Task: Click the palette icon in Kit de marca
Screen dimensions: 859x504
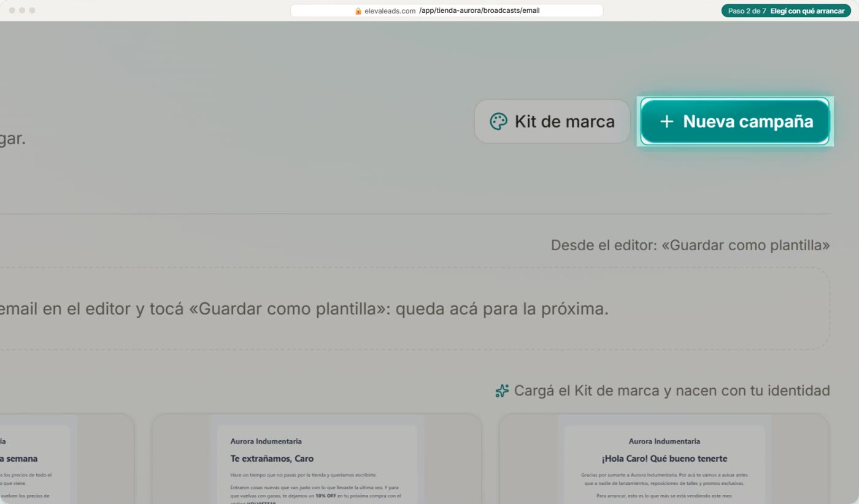Action: point(498,121)
